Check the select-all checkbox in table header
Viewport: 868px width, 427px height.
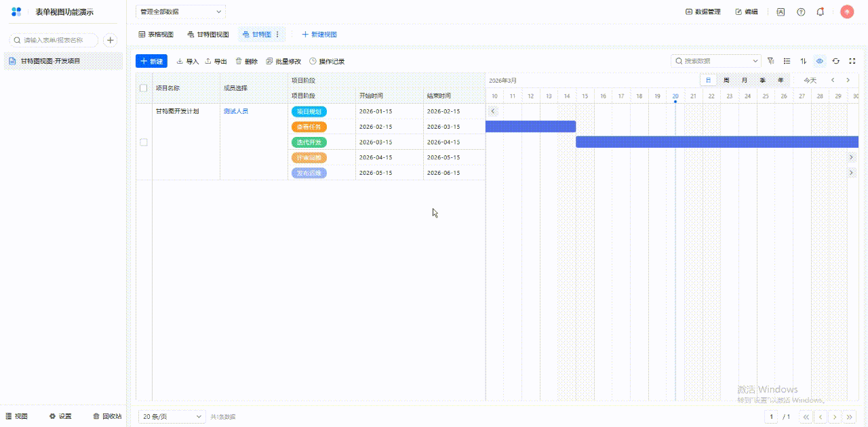pos(143,88)
